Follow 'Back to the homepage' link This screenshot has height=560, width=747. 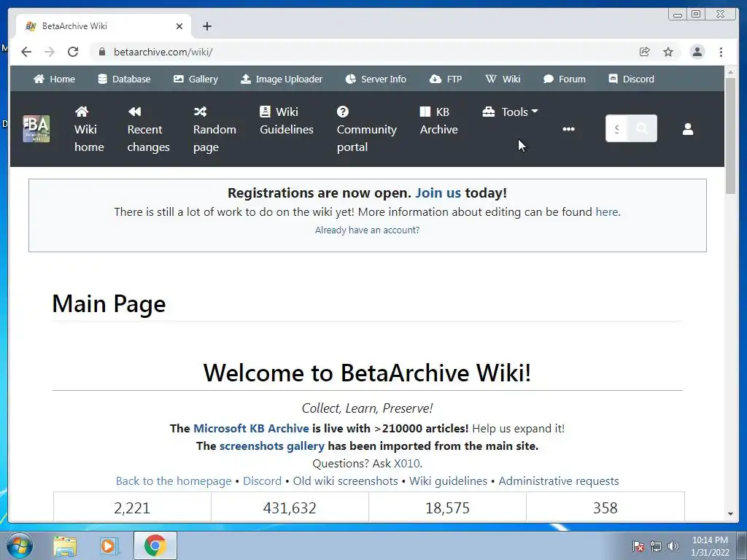pos(174,481)
